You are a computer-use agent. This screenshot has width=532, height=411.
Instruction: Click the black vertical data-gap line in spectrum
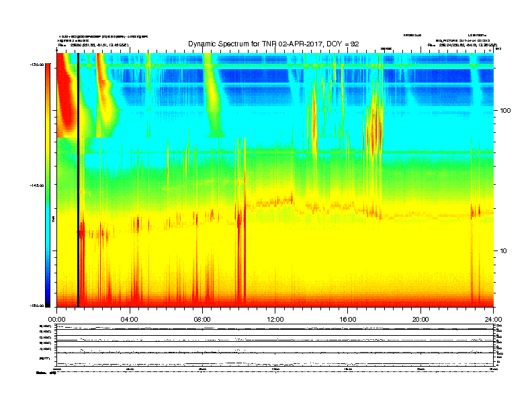click(x=78, y=180)
